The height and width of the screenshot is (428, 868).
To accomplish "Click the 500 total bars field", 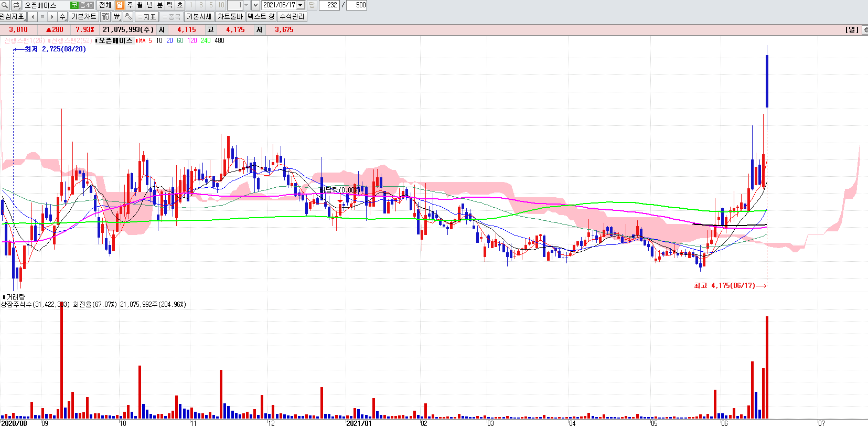I will pos(357,5).
